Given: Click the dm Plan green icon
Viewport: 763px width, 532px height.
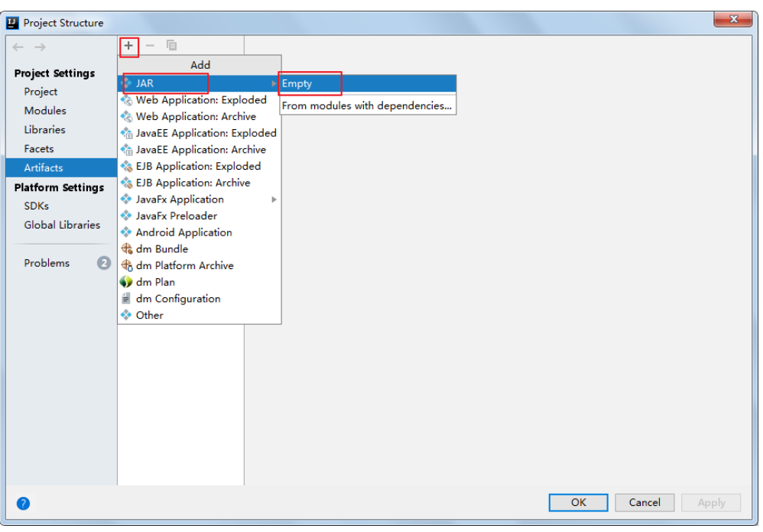Looking at the screenshot, I should [x=126, y=282].
